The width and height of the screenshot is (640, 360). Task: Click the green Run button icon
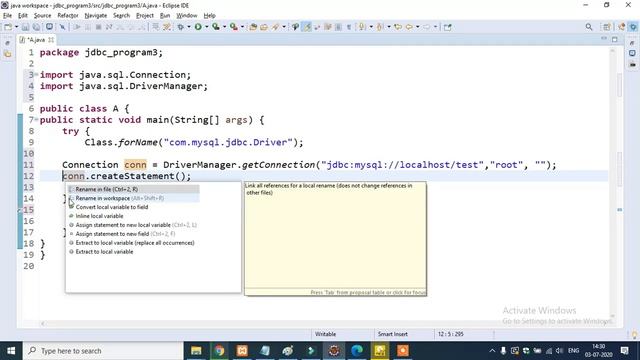point(198,27)
